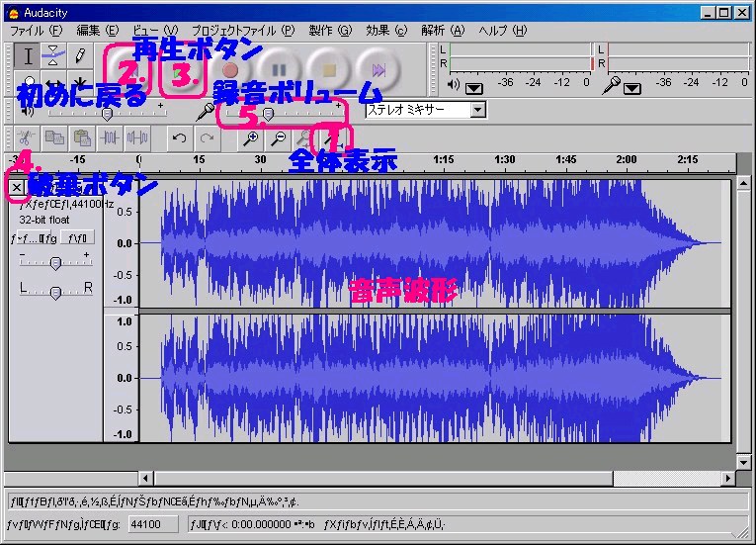
Task: Click the Silence selection icon
Action: (137, 138)
